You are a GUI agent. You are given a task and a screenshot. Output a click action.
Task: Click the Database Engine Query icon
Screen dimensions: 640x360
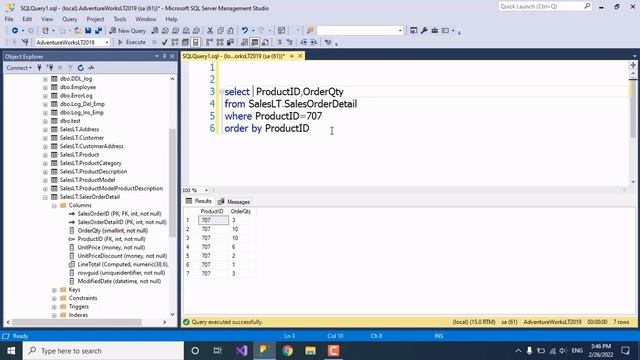(x=155, y=31)
